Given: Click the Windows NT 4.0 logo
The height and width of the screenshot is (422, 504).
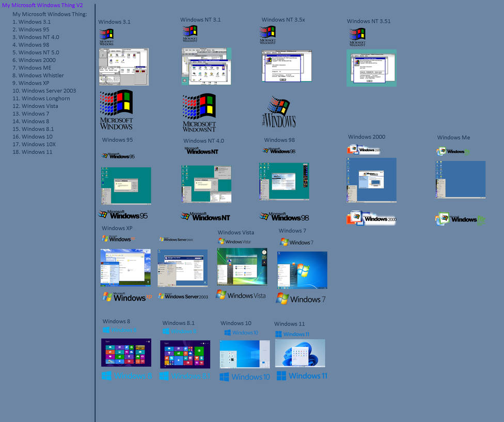Looking at the screenshot, I should coord(205,217).
